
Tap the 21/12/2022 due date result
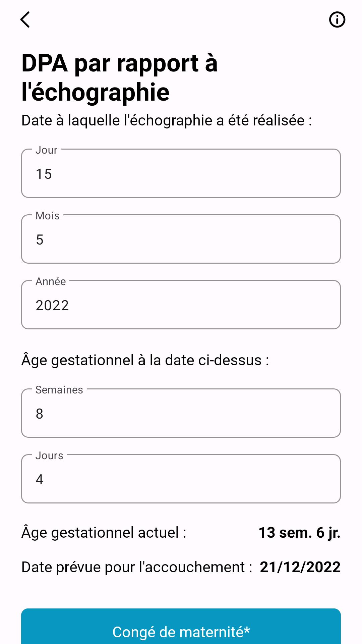300,567
